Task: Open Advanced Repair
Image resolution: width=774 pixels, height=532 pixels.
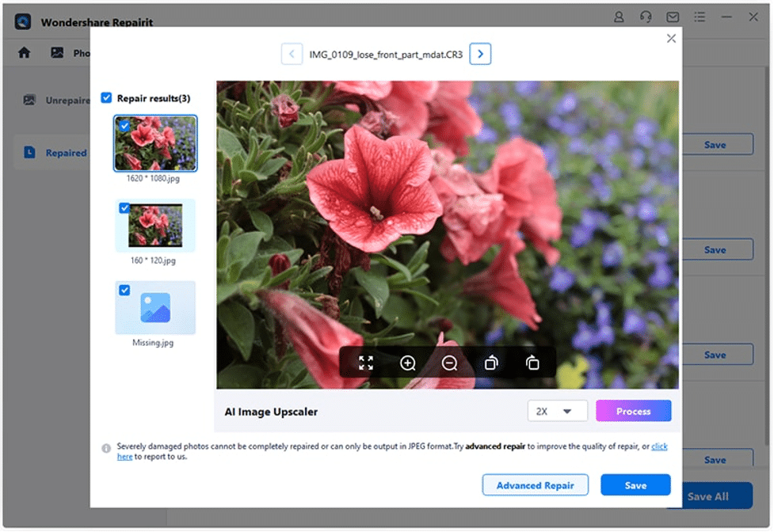Action: (535, 484)
